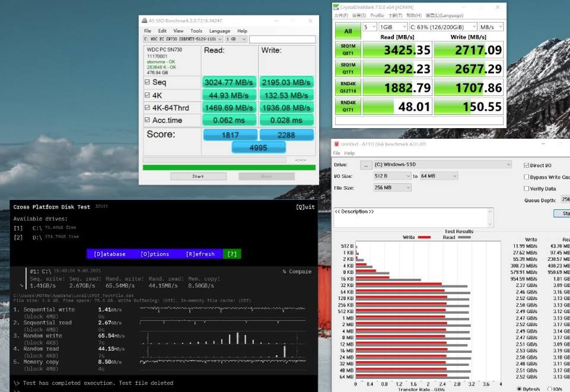The height and width of the screenshot is (392, 570).
Task: Select drive [2] D:\ in Cross Platform Disk Test
Action: 46,237
